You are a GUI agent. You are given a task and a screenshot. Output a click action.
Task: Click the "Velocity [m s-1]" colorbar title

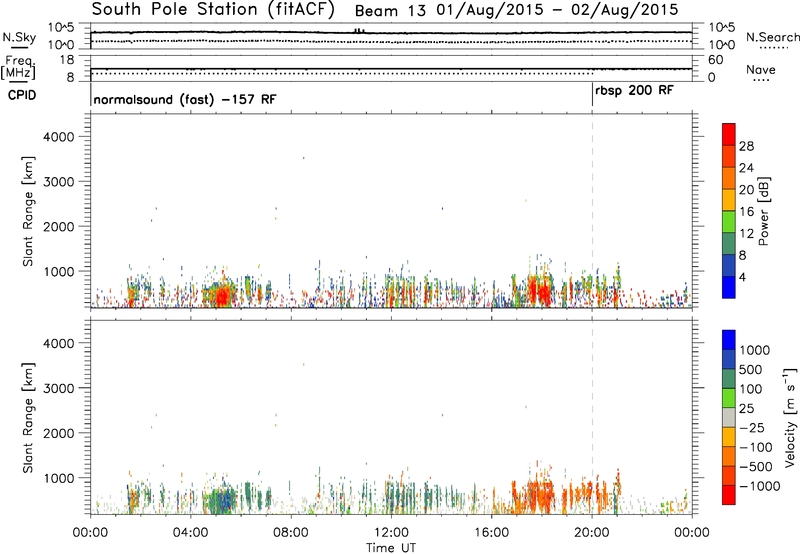790,417
